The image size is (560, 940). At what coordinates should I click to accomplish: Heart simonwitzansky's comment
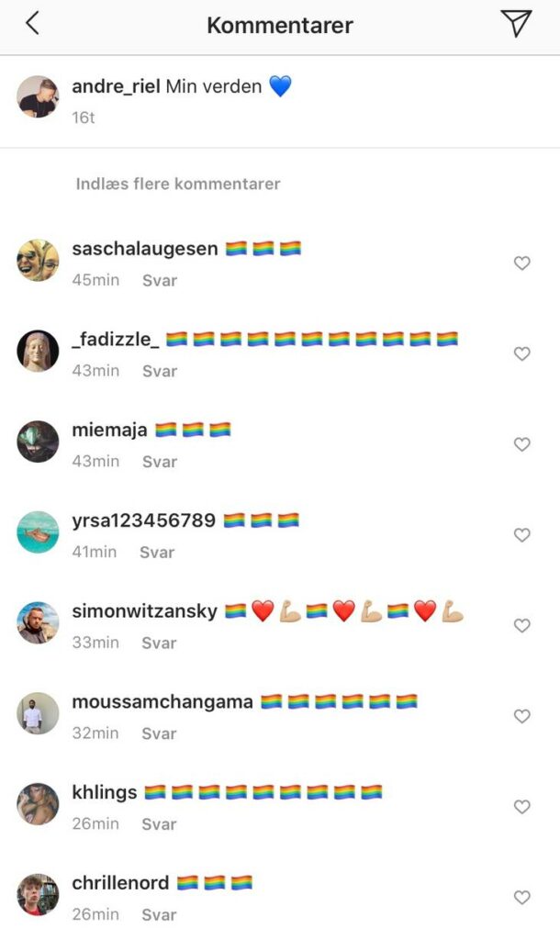(x=522, y=625)
